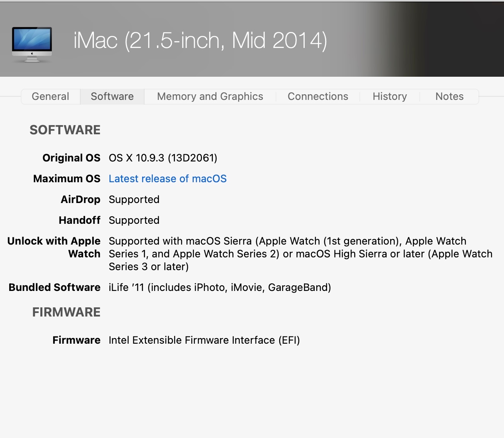Open the Connections tab
This screenshot has width=504, height=438.
tap(318, 96)
